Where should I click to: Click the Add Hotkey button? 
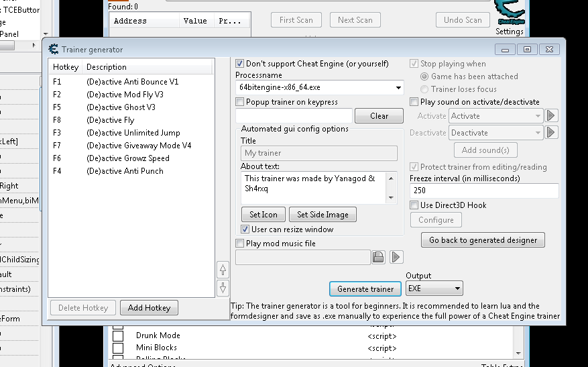149,308
